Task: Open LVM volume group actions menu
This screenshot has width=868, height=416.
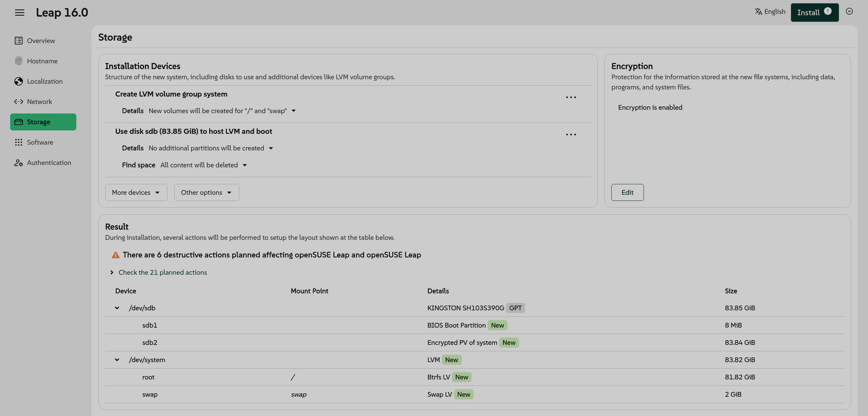Action: coord(571,98)
